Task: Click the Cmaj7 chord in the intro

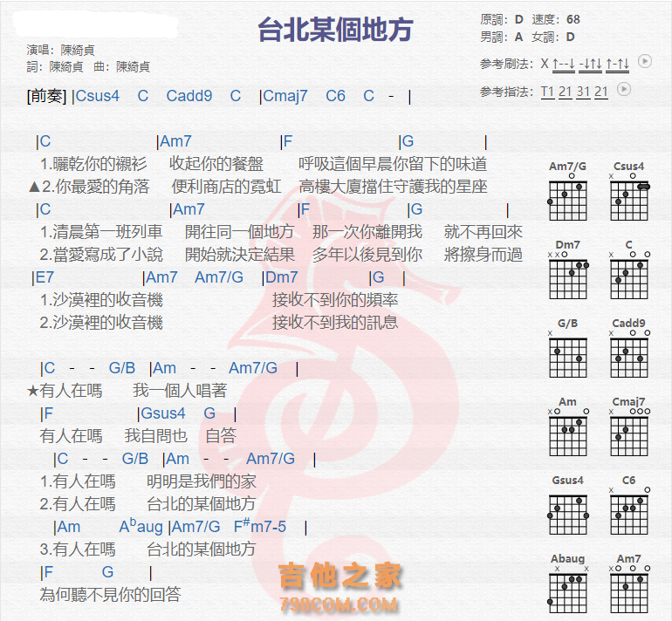Action: coord(285,96)
